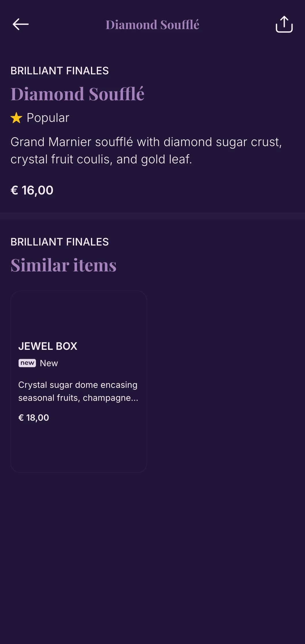Select the € 18,00 price on card
This screenshot has height=644, width=305.
tap(34, 418)
